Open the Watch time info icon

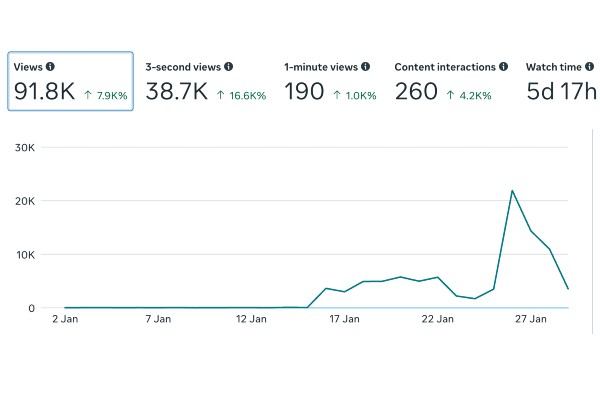coord(589,67)
